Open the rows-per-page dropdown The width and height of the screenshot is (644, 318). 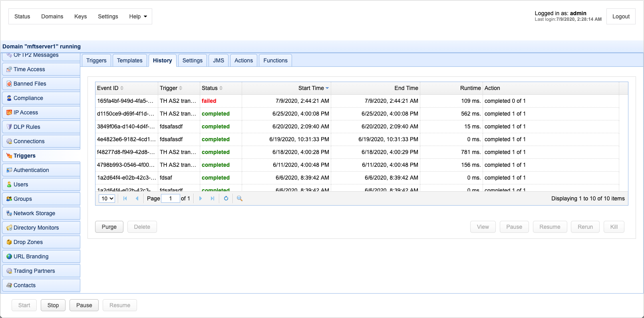click(107, 198)
